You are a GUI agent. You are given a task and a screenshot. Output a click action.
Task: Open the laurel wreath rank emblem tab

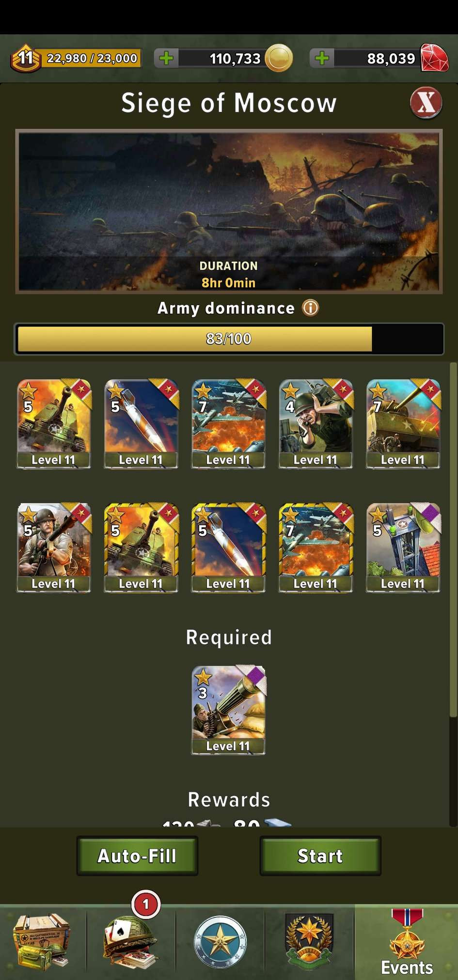coord(309,942)
